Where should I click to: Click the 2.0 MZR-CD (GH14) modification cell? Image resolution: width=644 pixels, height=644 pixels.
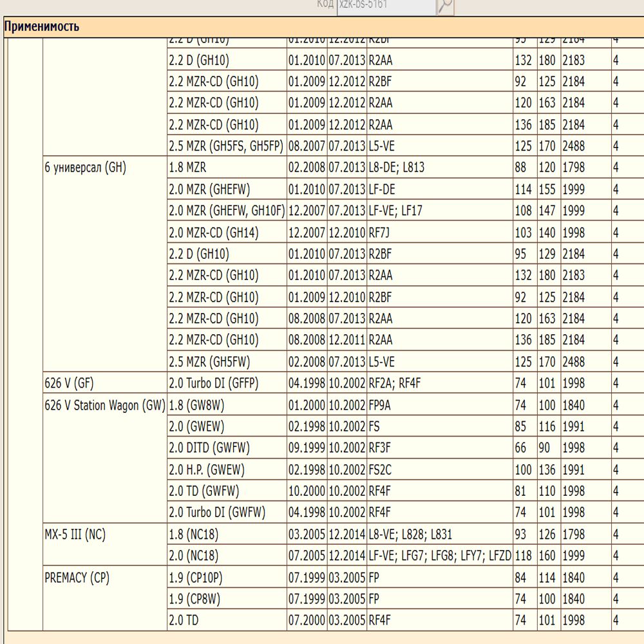click(227, 232)
